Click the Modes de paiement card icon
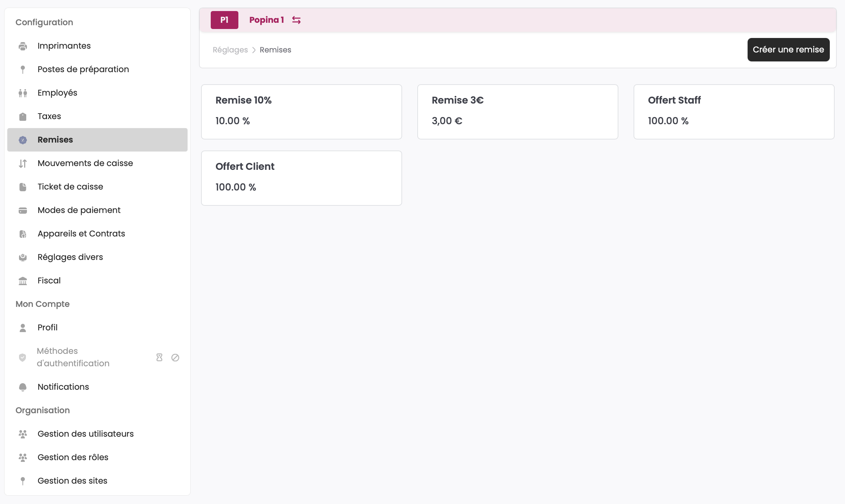 (23, 210)
